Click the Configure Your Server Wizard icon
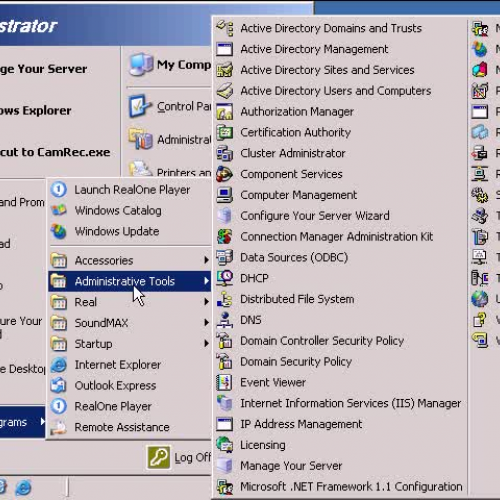500x500 pixels. tap(225, 216)
